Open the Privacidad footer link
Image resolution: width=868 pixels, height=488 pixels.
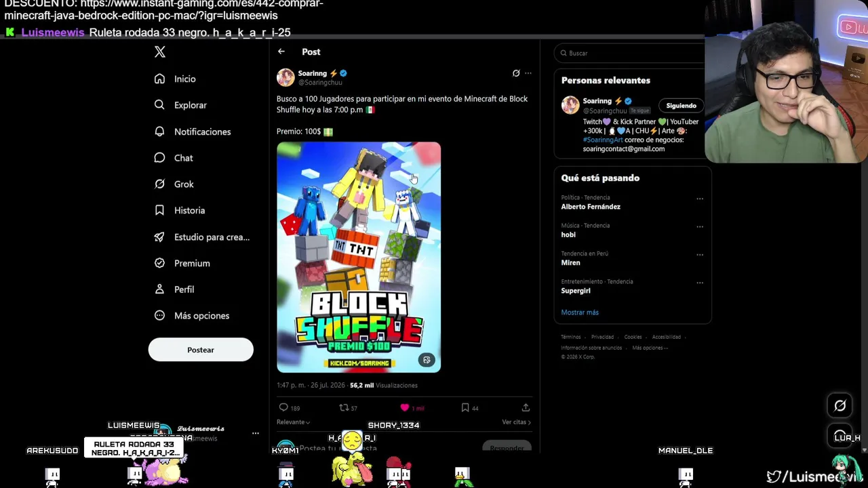[x=602, y=337]
